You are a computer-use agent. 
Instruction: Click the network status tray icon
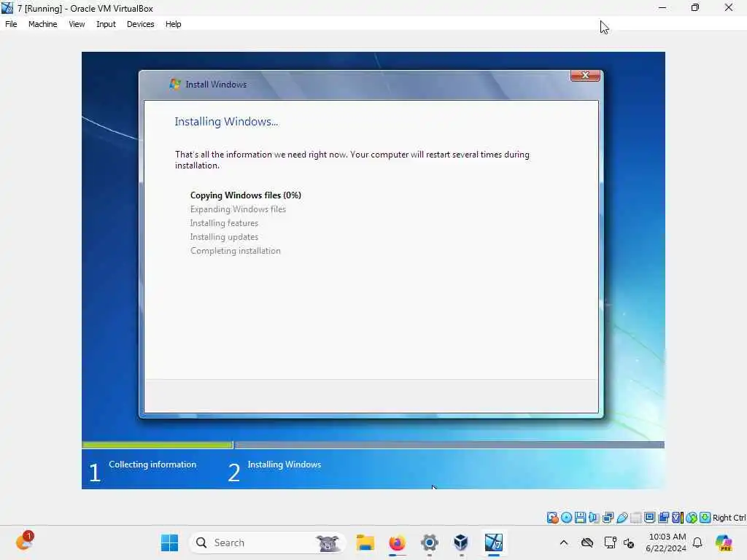point(611,542)
